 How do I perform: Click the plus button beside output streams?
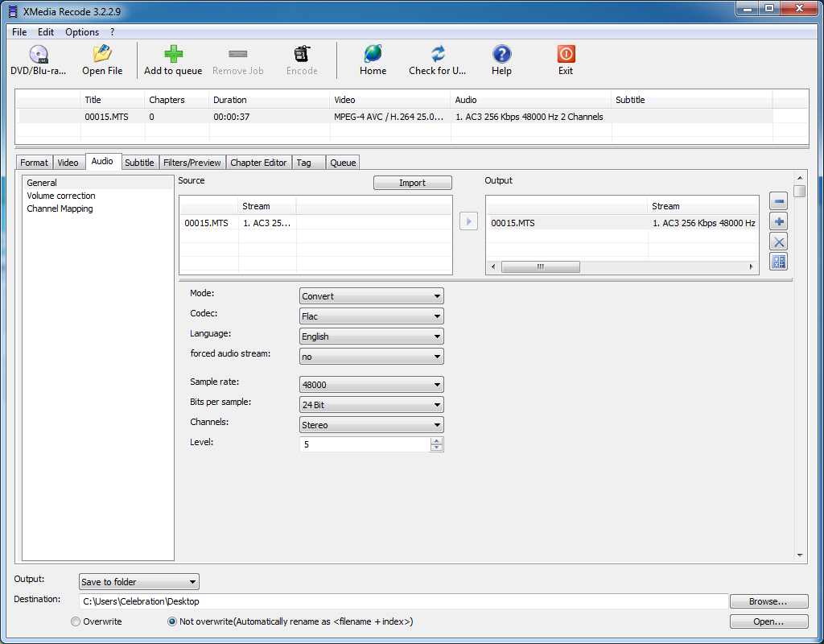[778, 221]
